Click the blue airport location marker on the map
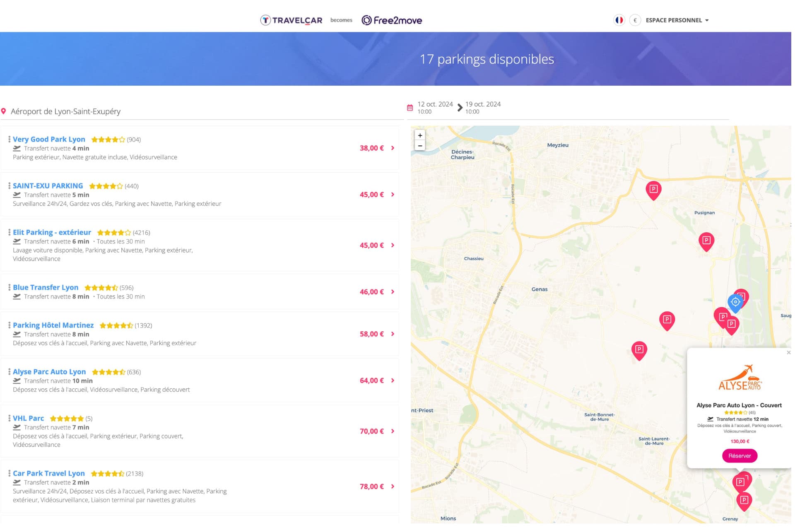The width and height of the screenshot is (795, 532). [735, 303]
